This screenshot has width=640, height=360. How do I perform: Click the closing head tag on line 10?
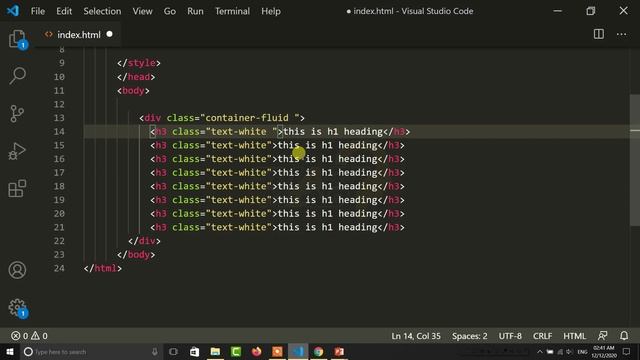pyautogui.click(x=136, y=77)
